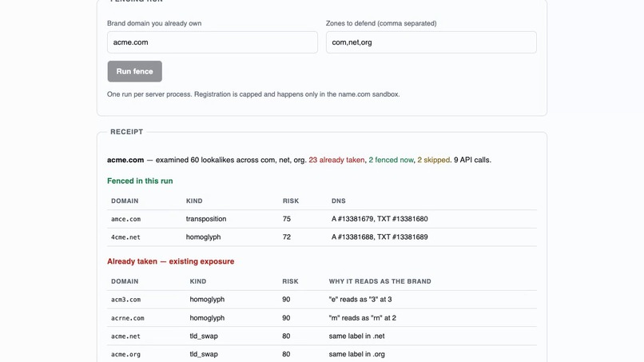Select the amce.com domain cell
Image resolution: width=644 pixels, height=362 pixels.
125,219
